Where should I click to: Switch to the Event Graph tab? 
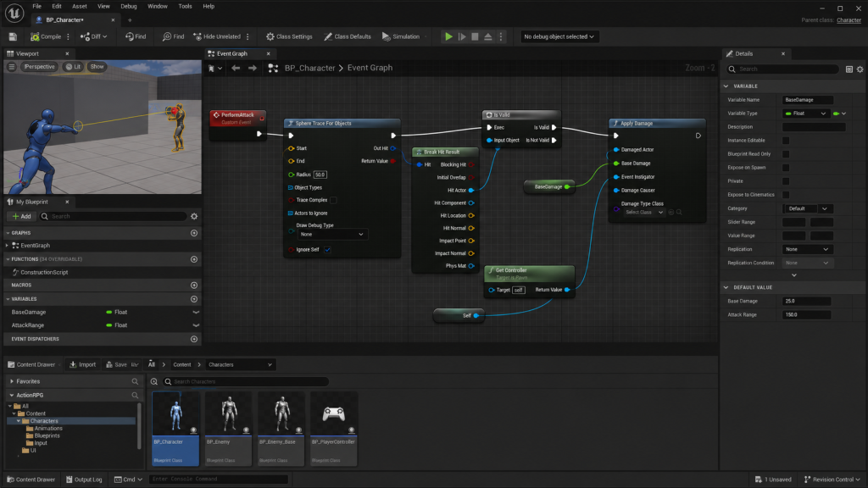pyautogui.click(x=232, y=53)
